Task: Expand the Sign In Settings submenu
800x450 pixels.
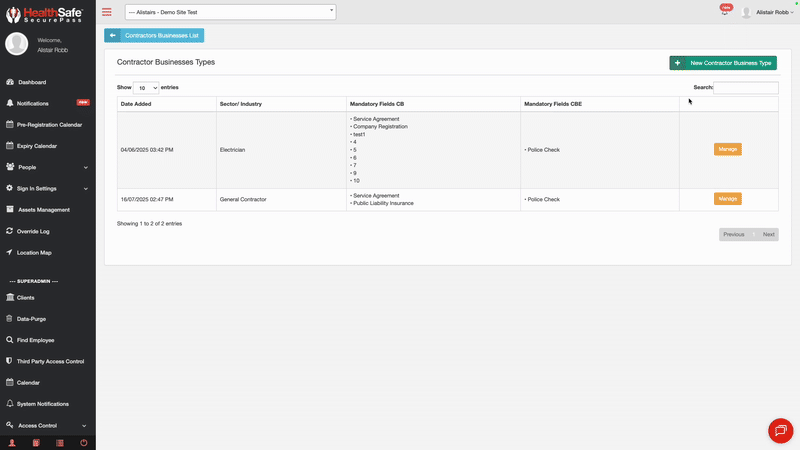Action: click(86, 188)
